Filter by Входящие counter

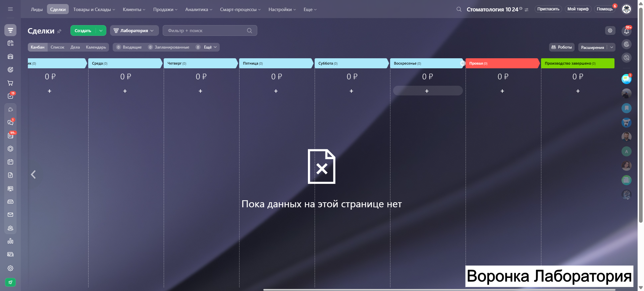[x=129, y=47]
